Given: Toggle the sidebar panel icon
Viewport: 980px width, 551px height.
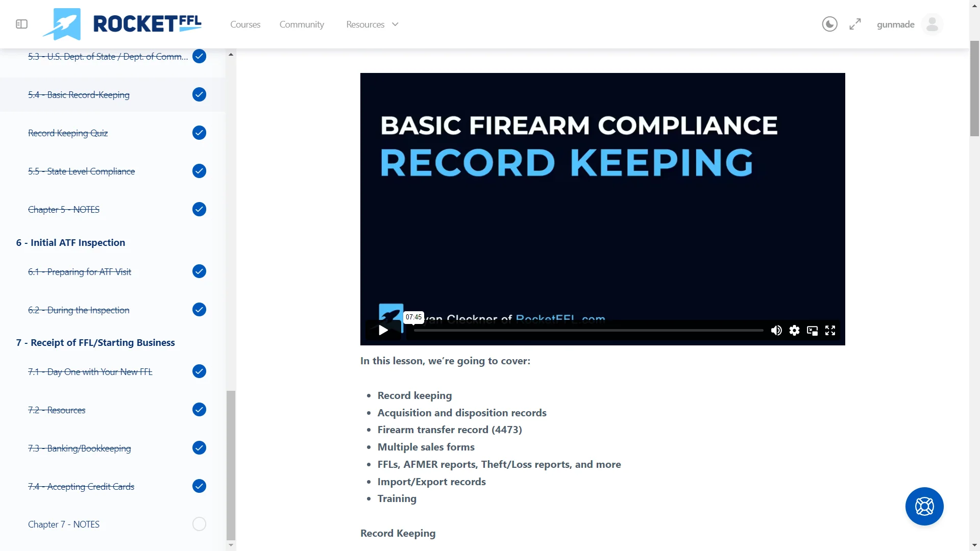Looking at the screenshot, I should coord(21,24).
